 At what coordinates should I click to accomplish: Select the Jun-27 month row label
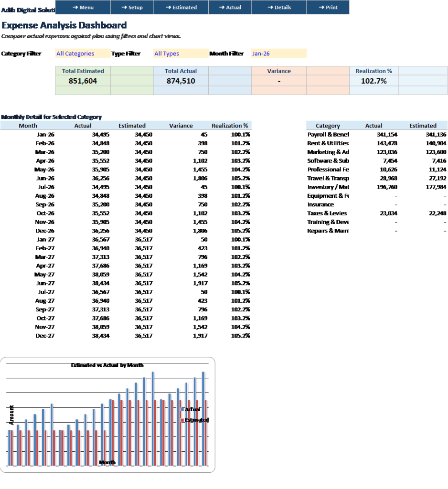pyautogui.click(x=45, y=283)
